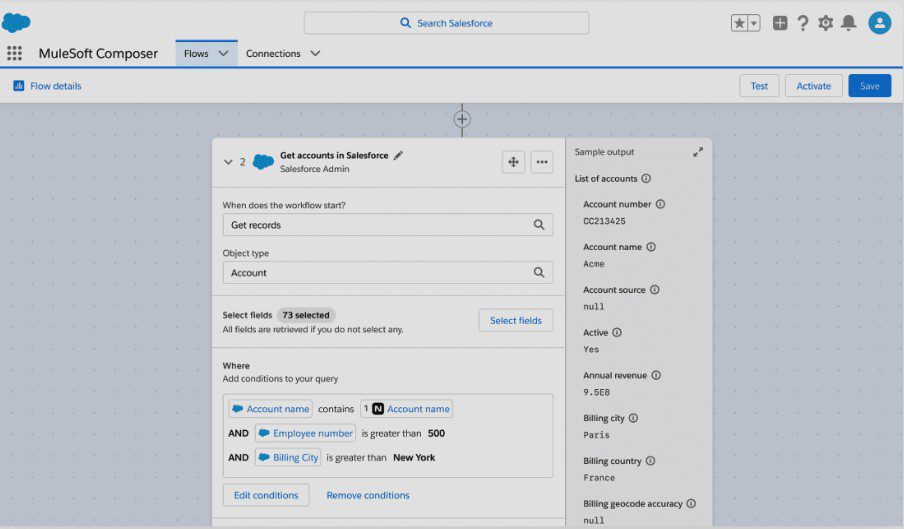Click the Billing City condition pill
This screenshot has height=529, width=904.
point(288,458)
